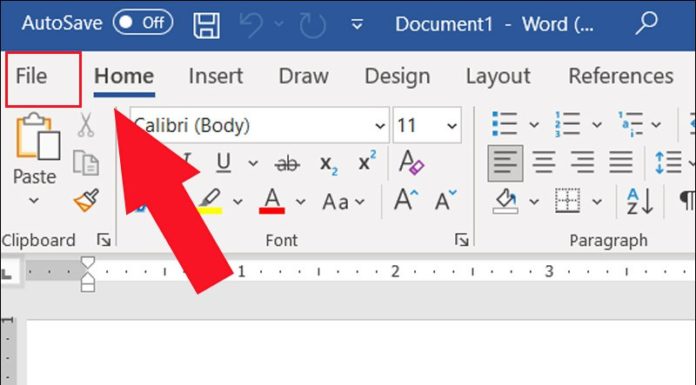This screenshot has height=385, width=696.
Task: Open the Design tab
Action: pos(397,76)
